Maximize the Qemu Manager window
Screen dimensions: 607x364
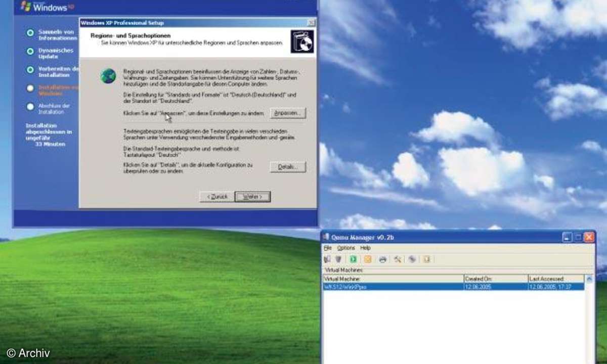tap(578, 237)
